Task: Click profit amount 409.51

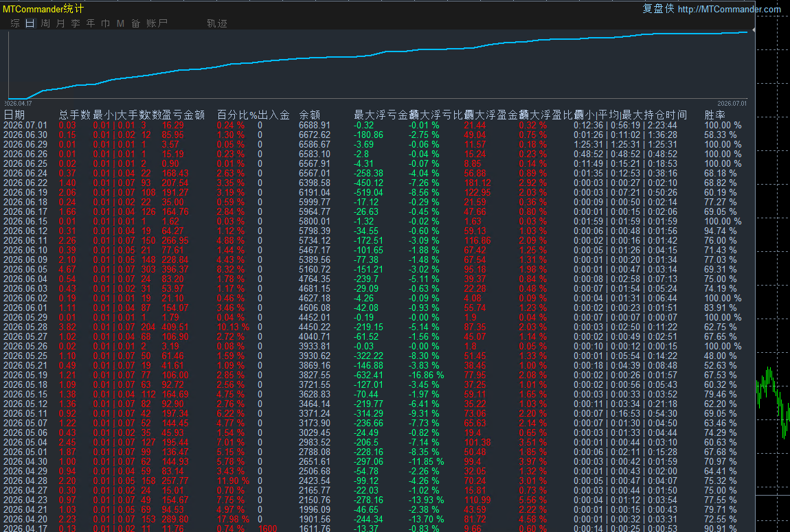Action: coord(175,327)
